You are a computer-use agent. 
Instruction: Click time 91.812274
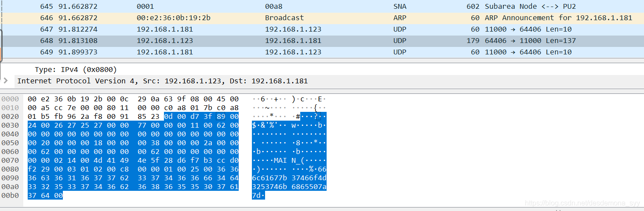[78, 29]
